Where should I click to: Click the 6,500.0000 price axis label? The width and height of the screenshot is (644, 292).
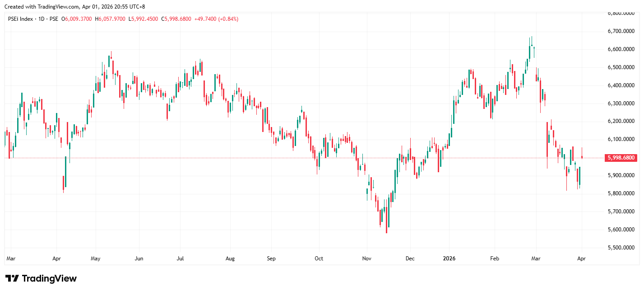point(621,67)
